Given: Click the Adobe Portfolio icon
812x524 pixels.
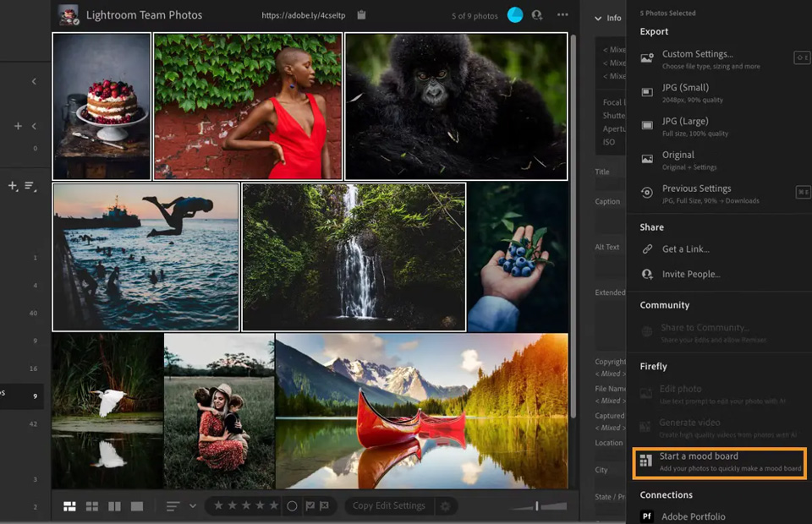Looking at the screenshot, I should pos(647,516).
